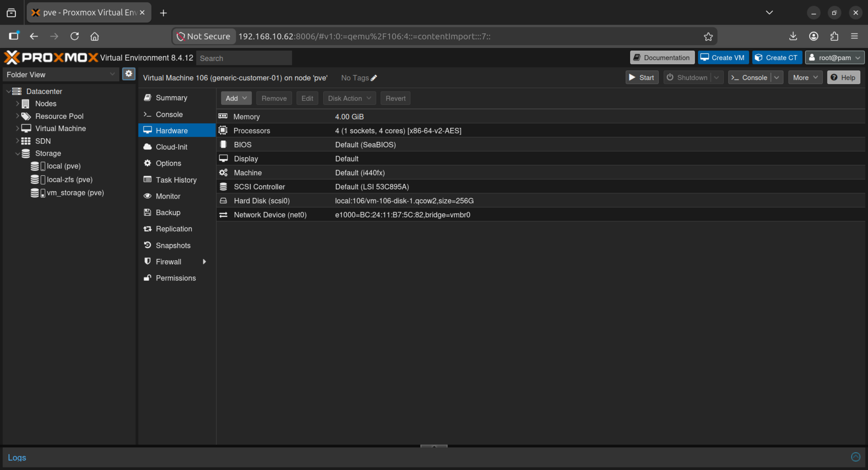The width and height of the screenshot is (868, 470).
Task: Open Console dropdown arrow
Action: 776,77
